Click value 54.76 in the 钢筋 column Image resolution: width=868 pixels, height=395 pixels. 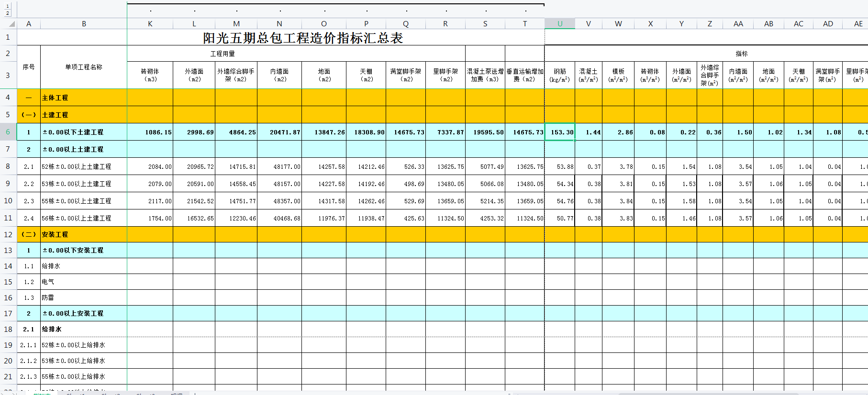565,201
